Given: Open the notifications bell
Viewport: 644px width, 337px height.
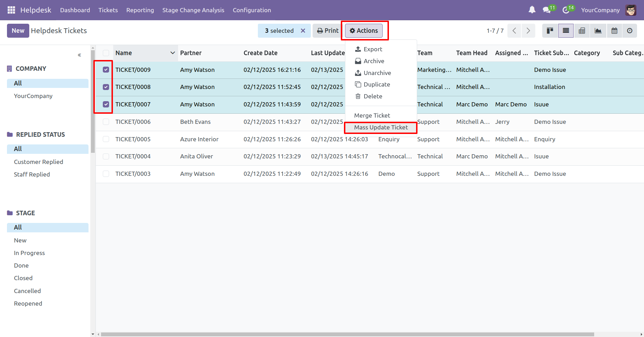Looking at the screenshot, I should [x=532, y=10].
